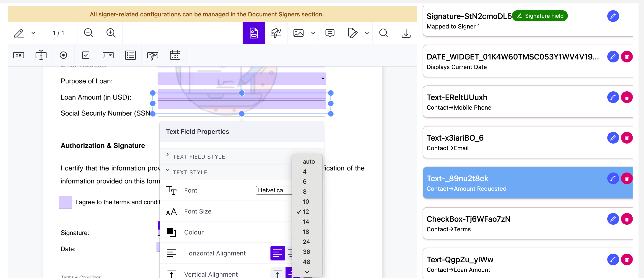Delete the DATE_WIDGET field

626,57
